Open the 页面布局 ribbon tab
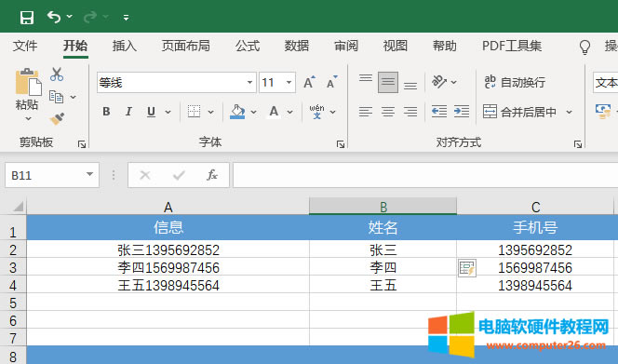The width and height of the screenshot is (618, 364). [x=185, y=46]
